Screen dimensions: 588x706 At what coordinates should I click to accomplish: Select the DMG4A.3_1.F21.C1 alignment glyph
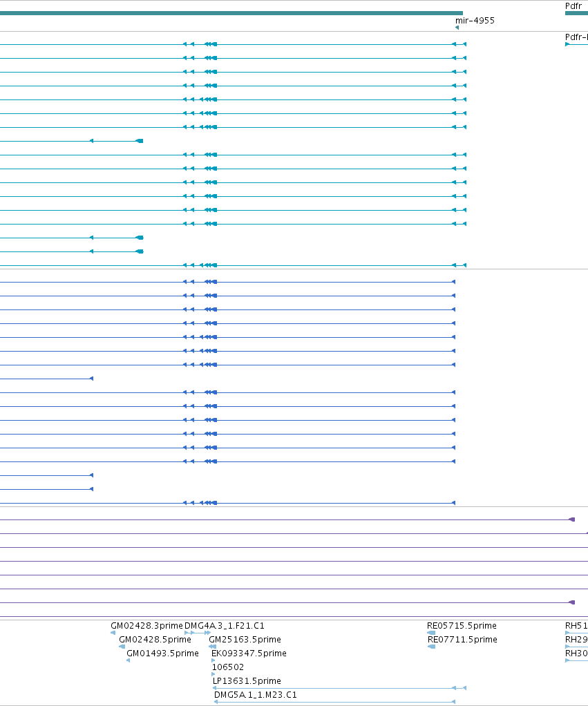click(198, 633)
